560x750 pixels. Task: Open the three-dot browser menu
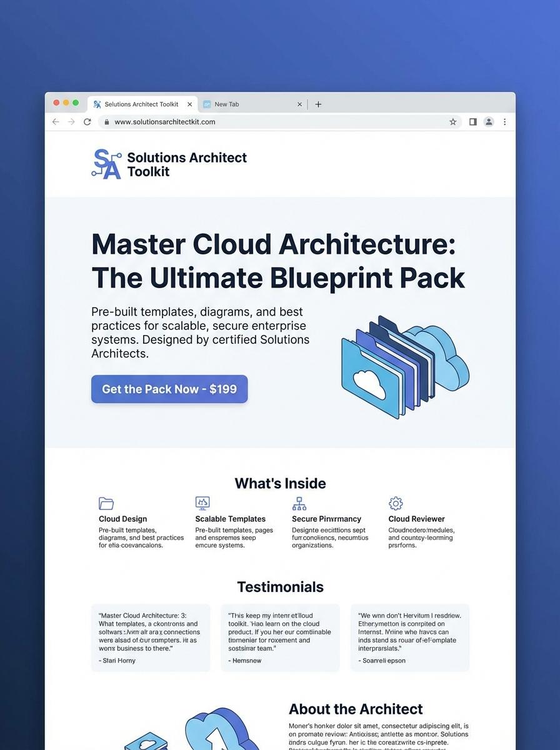click(x=504, y=122)
